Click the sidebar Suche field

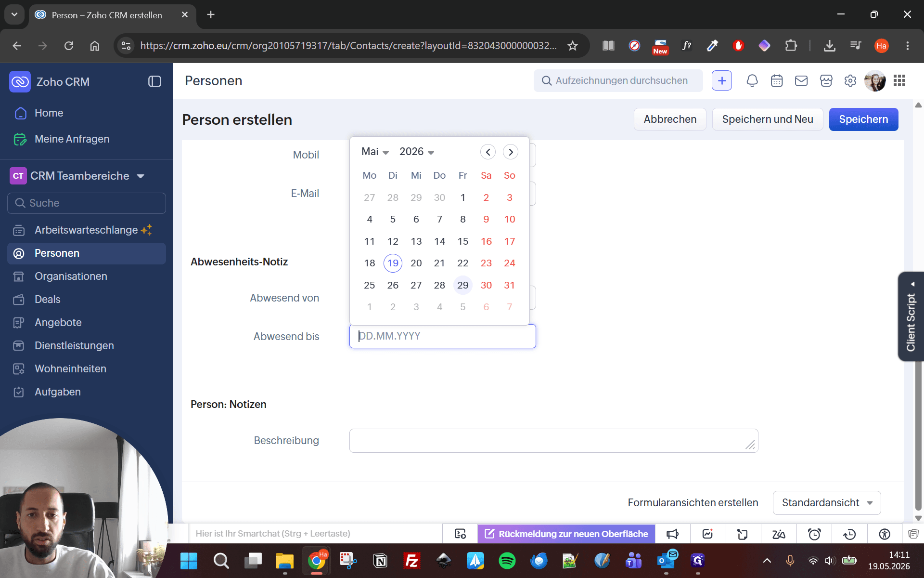pos(87,203)
